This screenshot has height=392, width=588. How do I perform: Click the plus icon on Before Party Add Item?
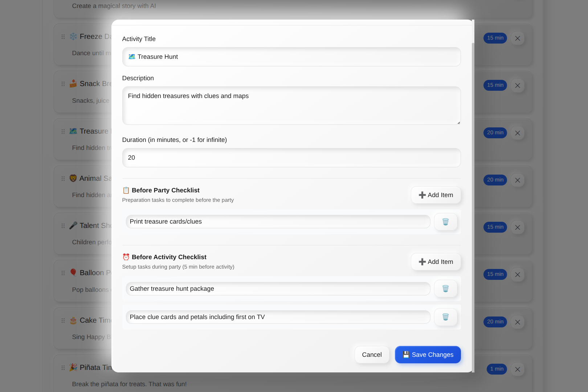click(422, 195)
